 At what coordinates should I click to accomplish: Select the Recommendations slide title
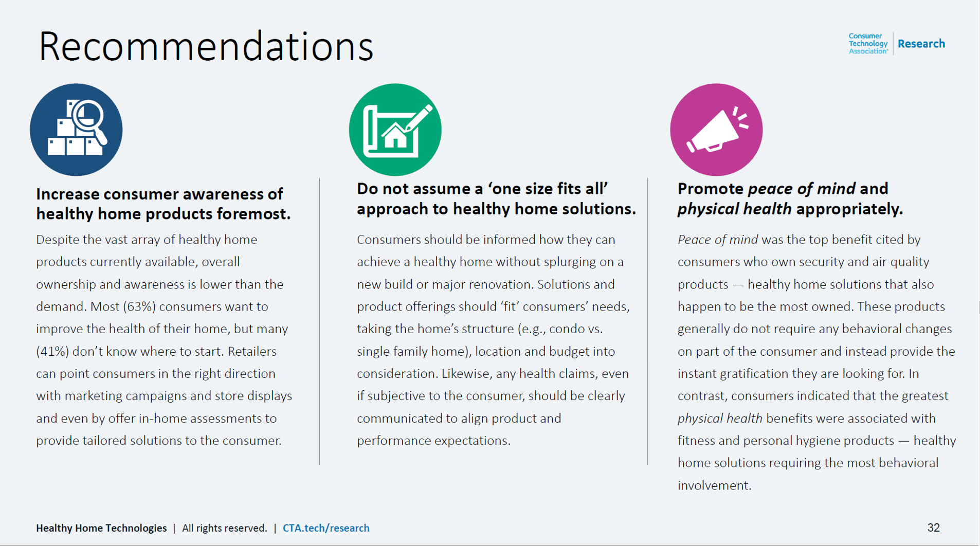[x=206, y=47]
